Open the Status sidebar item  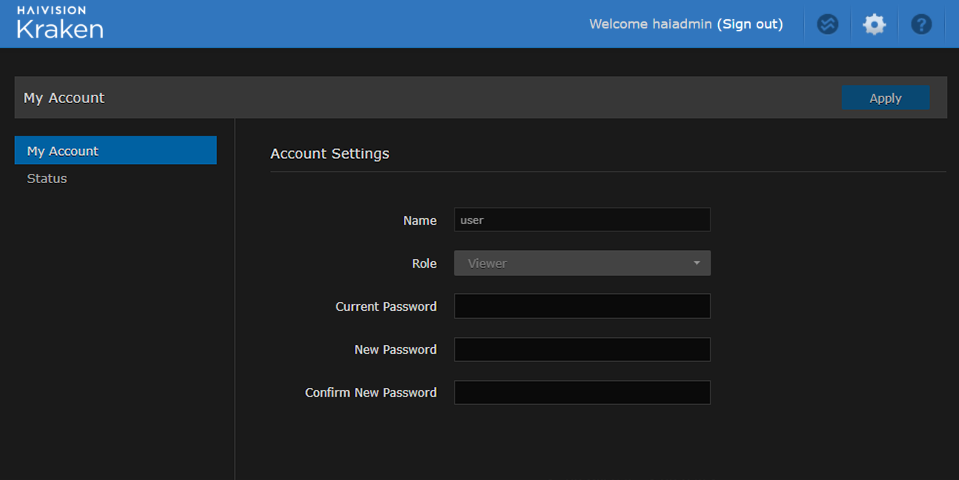pos(47,178)
